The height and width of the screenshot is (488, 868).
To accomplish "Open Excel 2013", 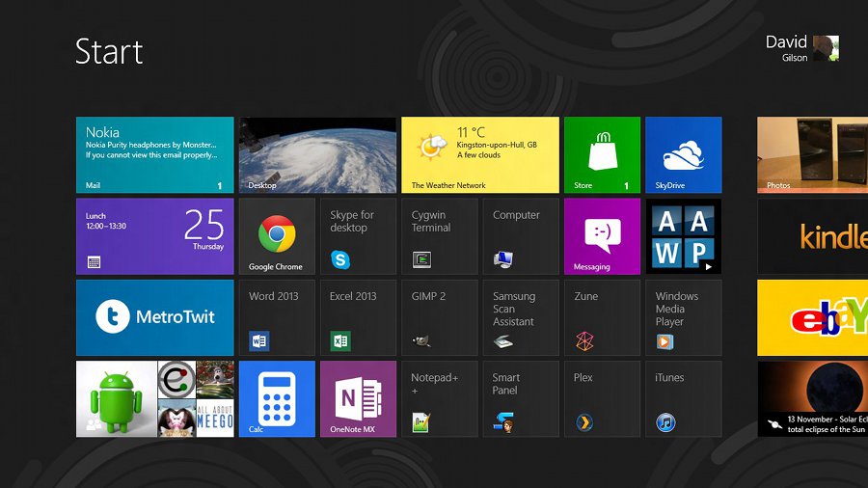I will tap(358, 317).
